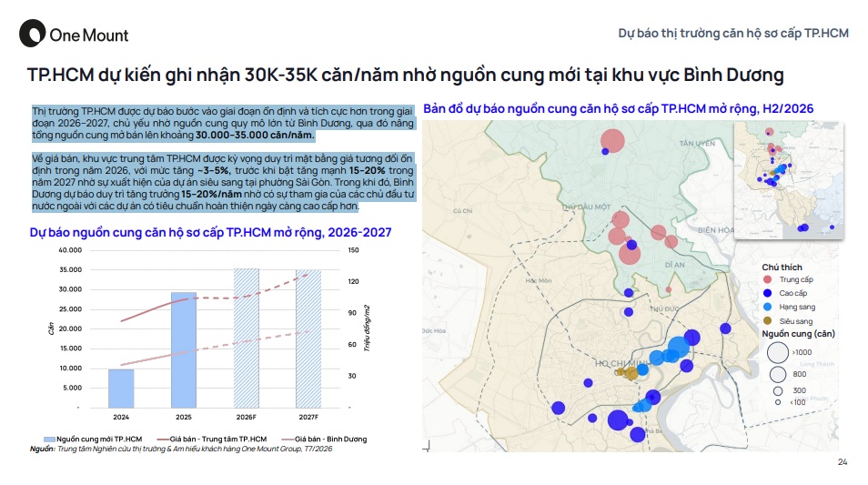Click the "150" right-axis value

(353, 250)
